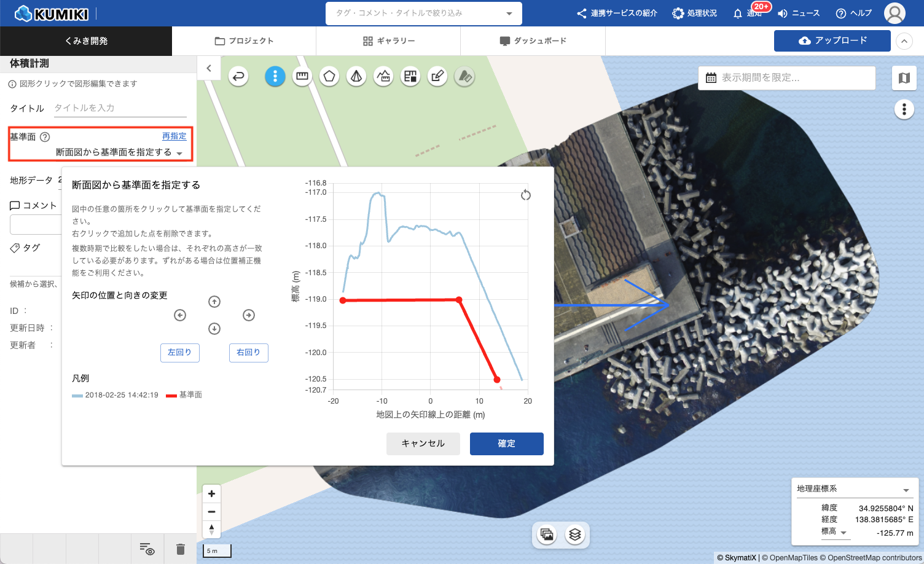Click the 確定 confirm button
This screenshot has width=924, height=564.
[x=506, y=444]
